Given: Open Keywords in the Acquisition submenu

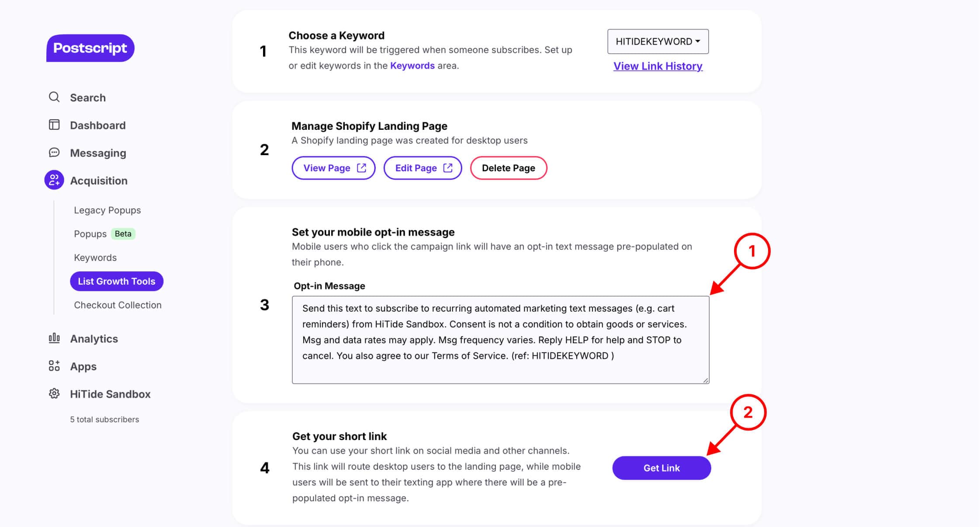Looking at the screenshot, I should pyautogui.click(x=95, y=257).
